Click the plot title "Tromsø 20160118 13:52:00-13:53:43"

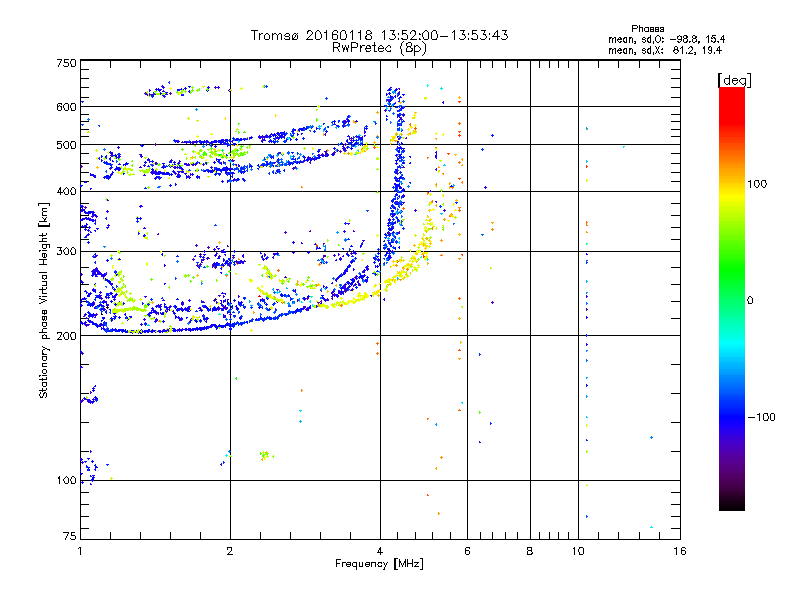pyautogui.click(x=379, y=35)
